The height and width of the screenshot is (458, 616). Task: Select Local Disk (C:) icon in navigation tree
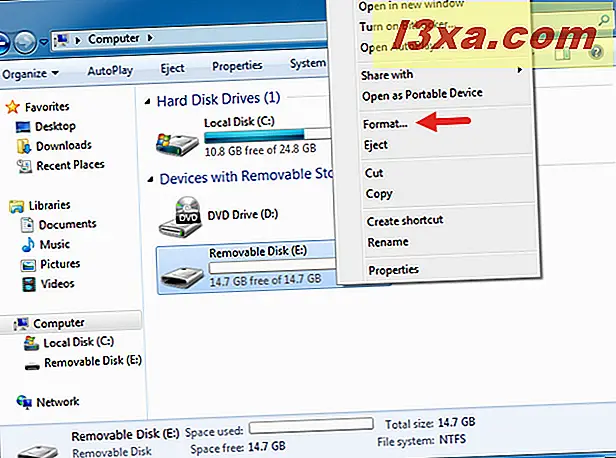[x=31, y=343]
